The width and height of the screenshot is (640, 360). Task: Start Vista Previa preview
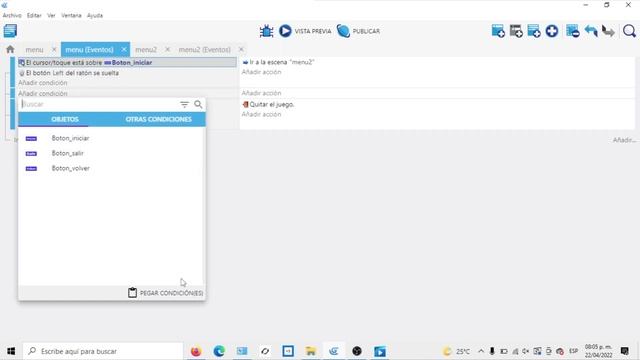tap(305, 31)
